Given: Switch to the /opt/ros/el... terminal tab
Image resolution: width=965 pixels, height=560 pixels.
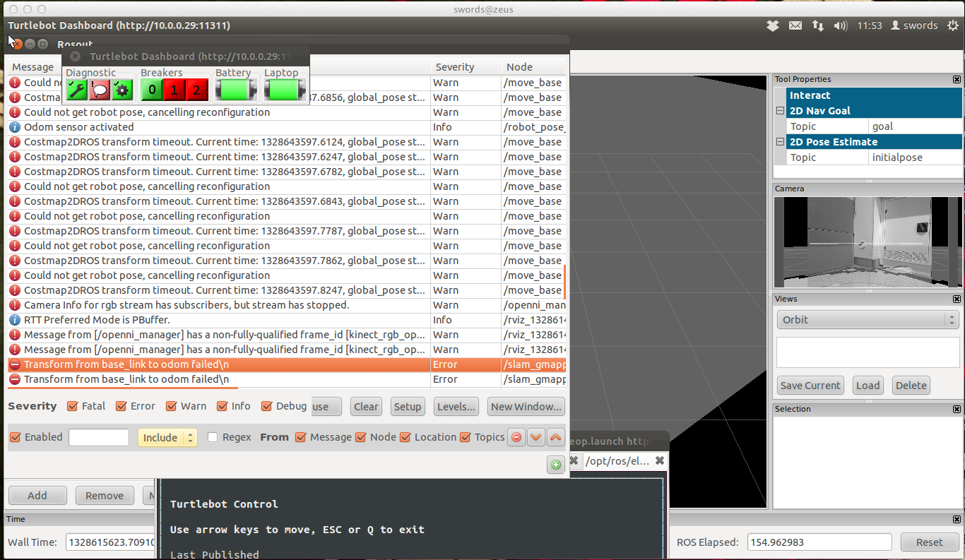Looking at the screenshot, I should point(617,460).
